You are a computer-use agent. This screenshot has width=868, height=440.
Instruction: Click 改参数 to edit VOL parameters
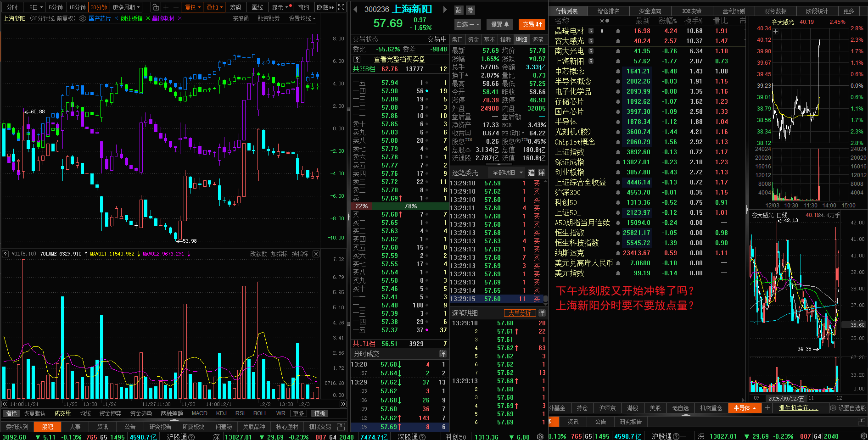tap(258, 254)
